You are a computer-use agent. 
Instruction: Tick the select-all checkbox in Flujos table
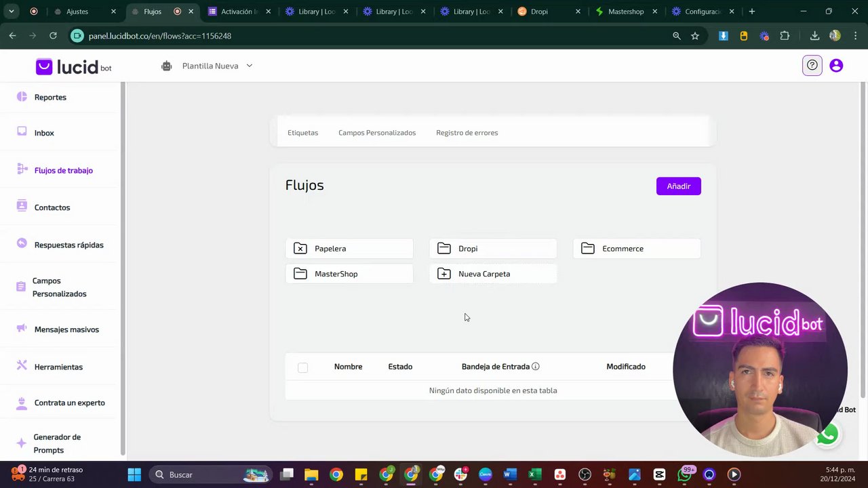coord(302,367)
